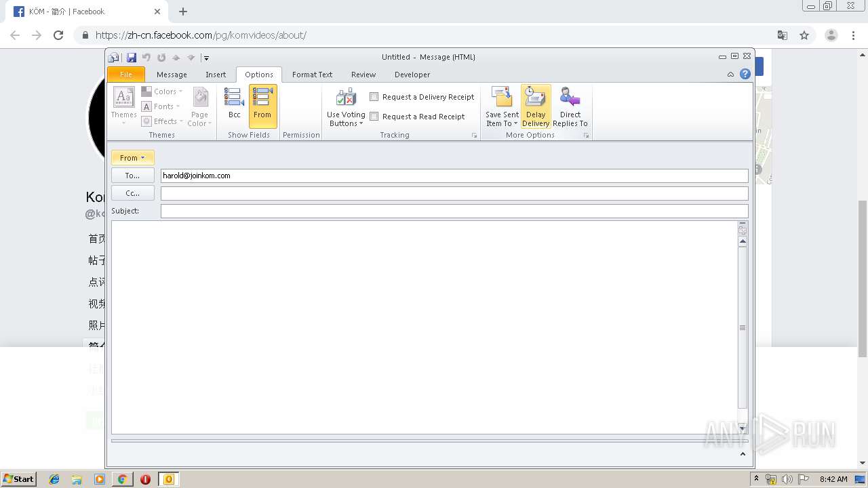Click Chrome address bar URL
Image resolution: width=868 pixels, height=488 pixels.
click(201, 35)
